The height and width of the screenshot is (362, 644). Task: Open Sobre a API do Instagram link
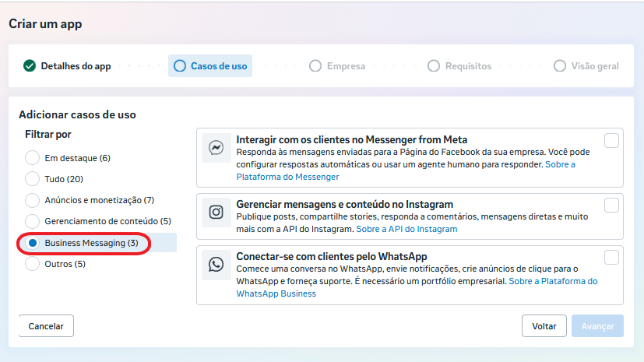coord(406,229)
